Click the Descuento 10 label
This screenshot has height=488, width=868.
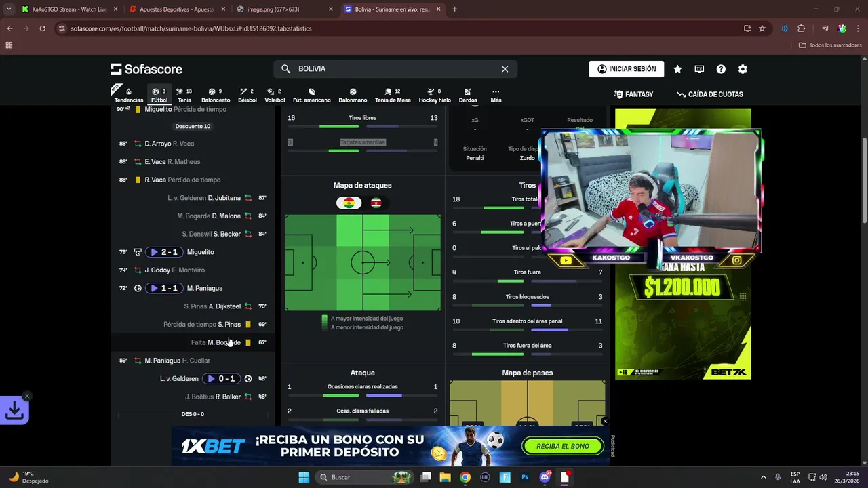pyautogui.click(x=193, y=126)
